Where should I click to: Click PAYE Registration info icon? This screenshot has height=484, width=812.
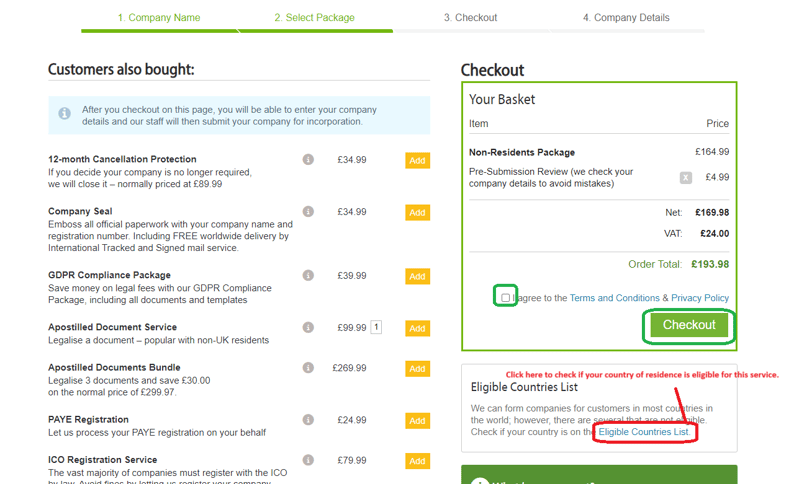click(308, 420)
